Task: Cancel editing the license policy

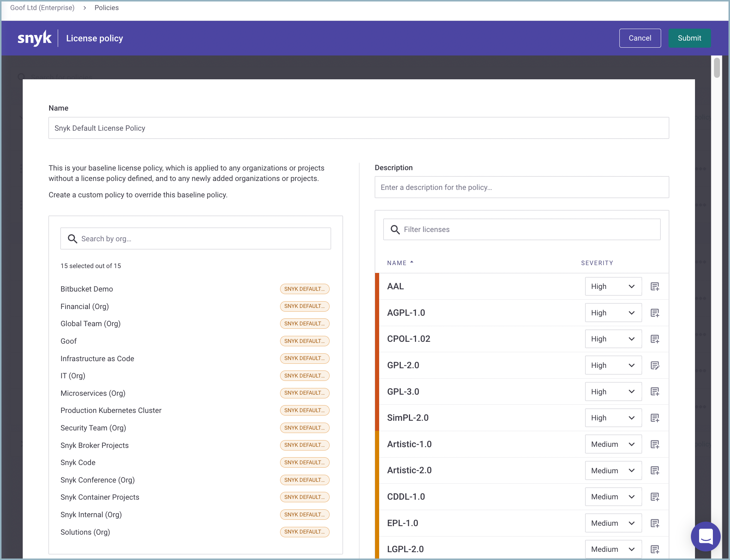Action: (640, 38)
